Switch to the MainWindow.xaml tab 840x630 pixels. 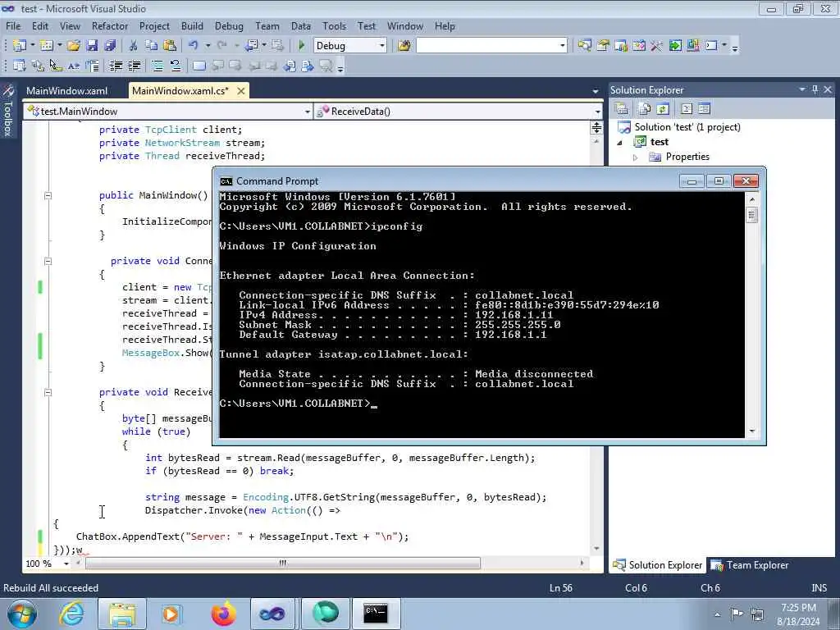67,90
